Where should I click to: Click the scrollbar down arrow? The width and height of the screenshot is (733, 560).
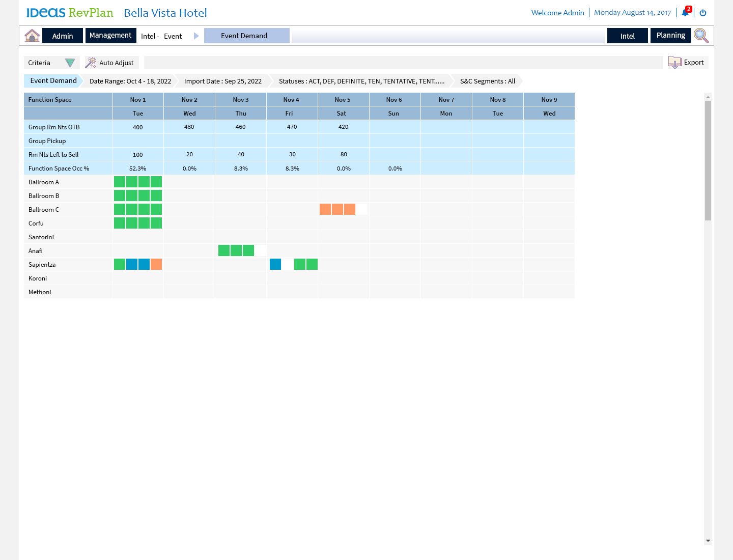click(708, 541)
